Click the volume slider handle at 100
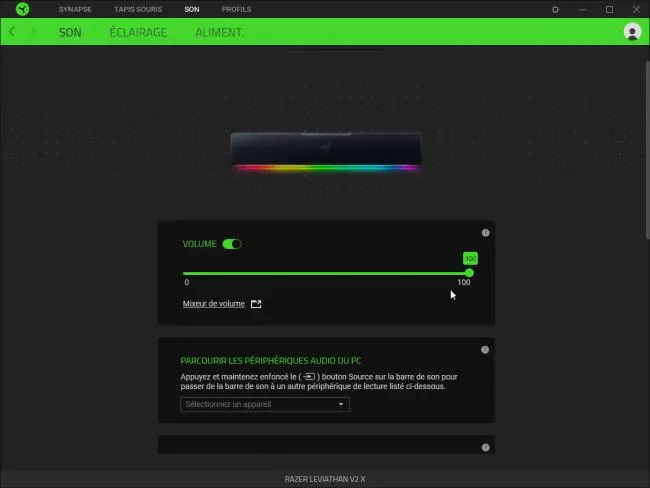650x488 pixels. pos(469,273)
